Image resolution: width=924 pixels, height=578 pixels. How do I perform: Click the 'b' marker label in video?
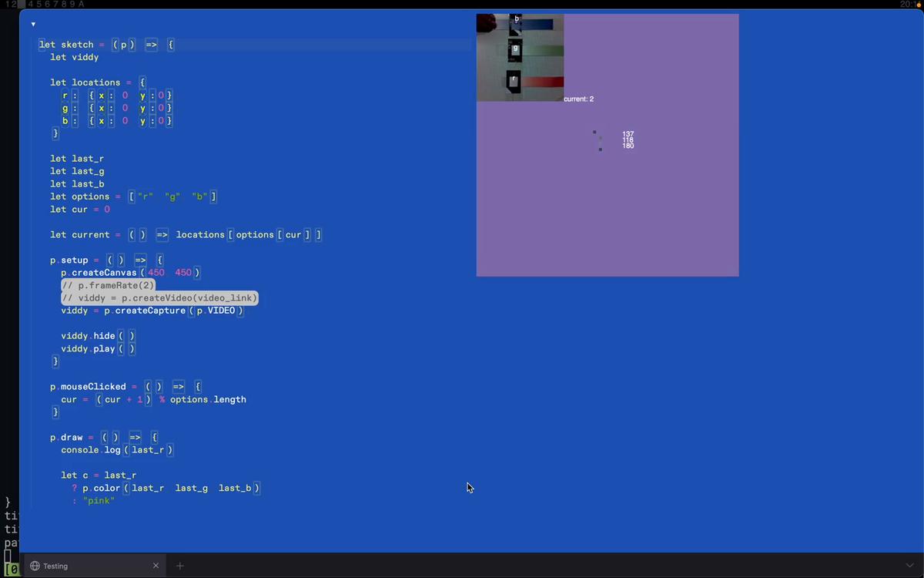point(517,18)
